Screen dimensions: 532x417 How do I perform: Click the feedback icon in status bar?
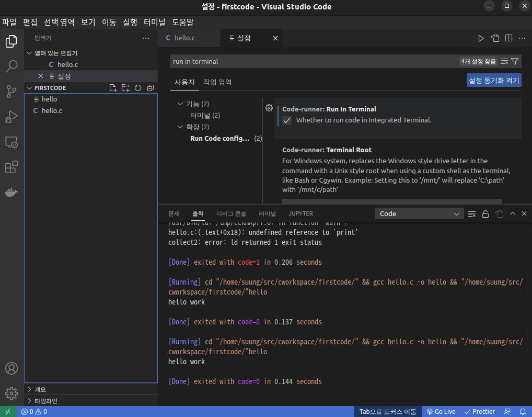click(507, 412)
